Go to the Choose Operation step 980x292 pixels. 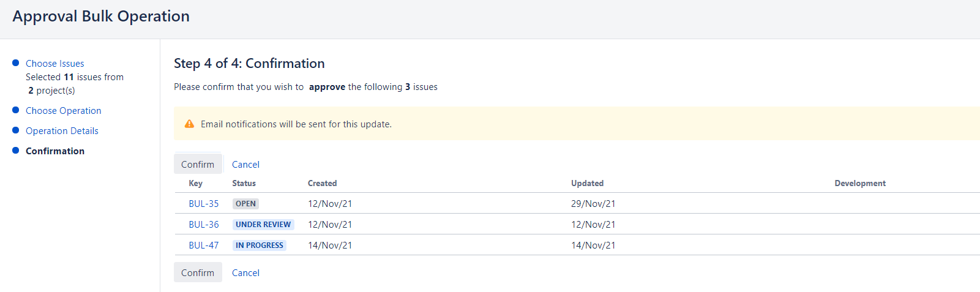tap(64, 110)
